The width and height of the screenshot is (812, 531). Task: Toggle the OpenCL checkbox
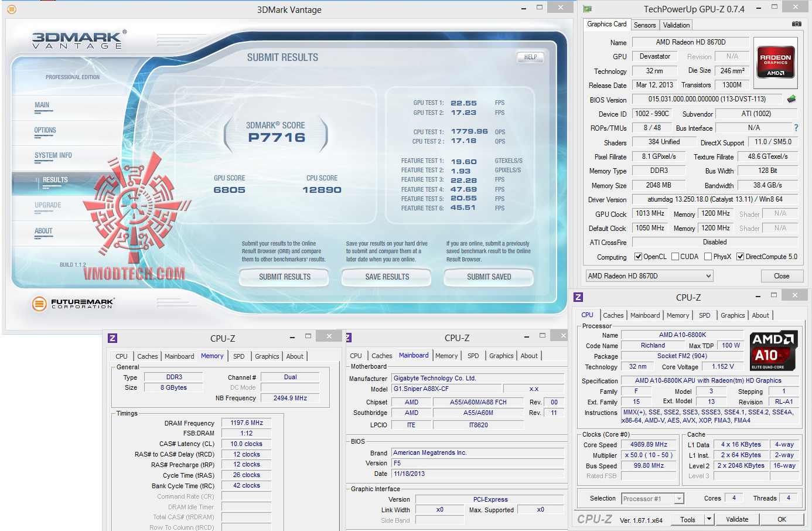pyautogui.click(x=639, y=257)
